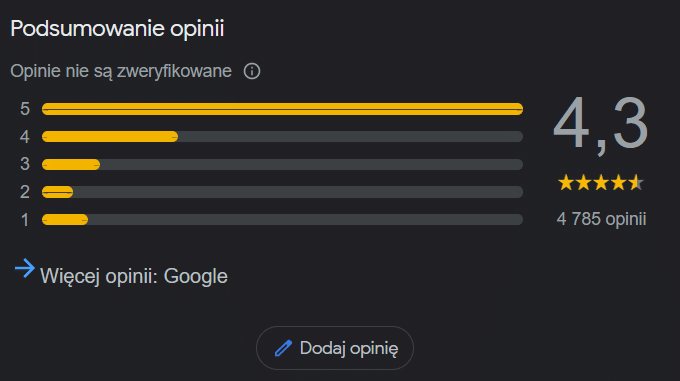Click the Opinie nie są zweryfikowane text
The height and width of the screenshot is (381, 680).
coord(121,71)
